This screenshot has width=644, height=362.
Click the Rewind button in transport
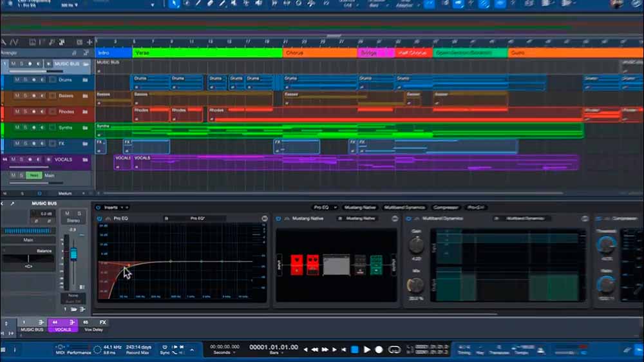[x=315, y=350]
